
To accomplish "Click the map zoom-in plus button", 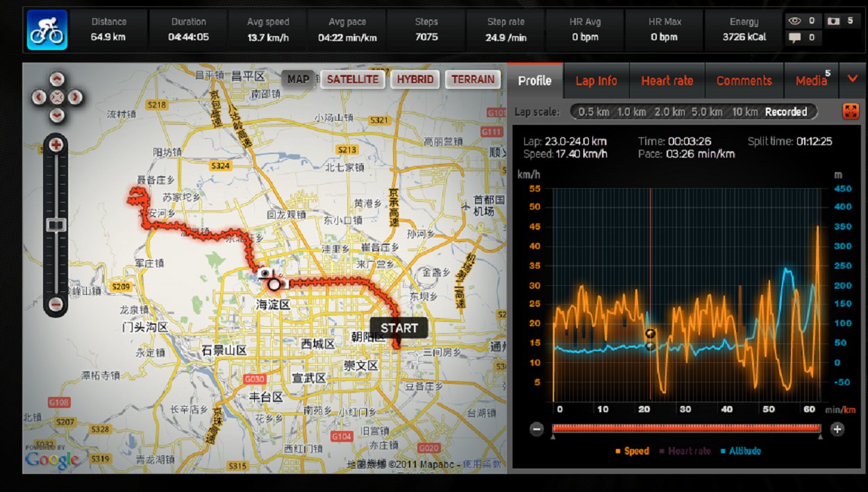I will [x=57, y=145].
